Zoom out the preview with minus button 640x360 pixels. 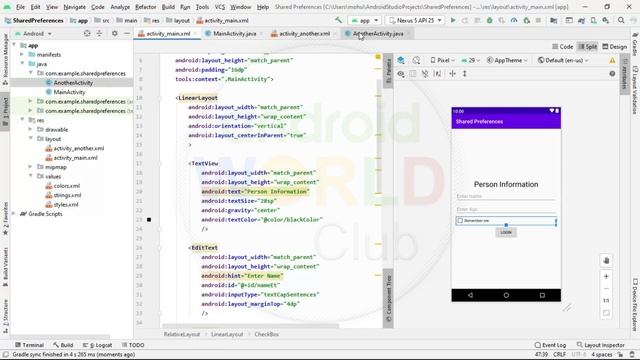606,289
